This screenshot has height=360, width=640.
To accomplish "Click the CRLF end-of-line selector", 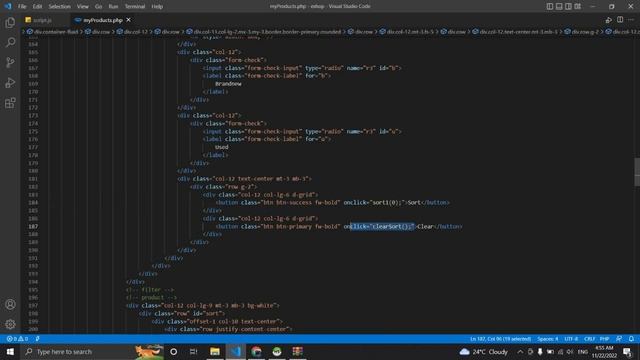I will 589,339.
